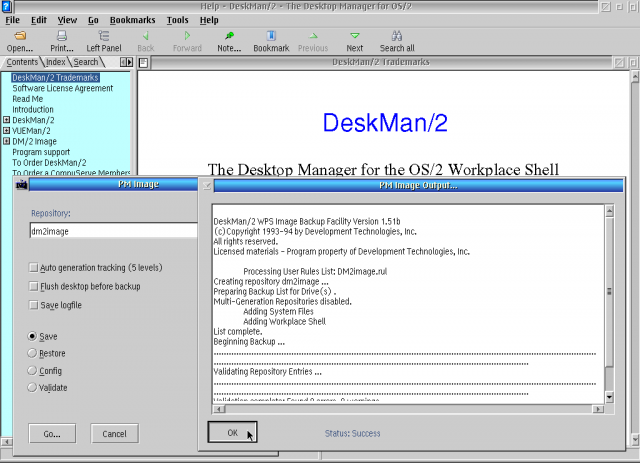The width and height of the screenshot is (640, 464).
Task: Switch to the Index tab
Action: [56, 62]
